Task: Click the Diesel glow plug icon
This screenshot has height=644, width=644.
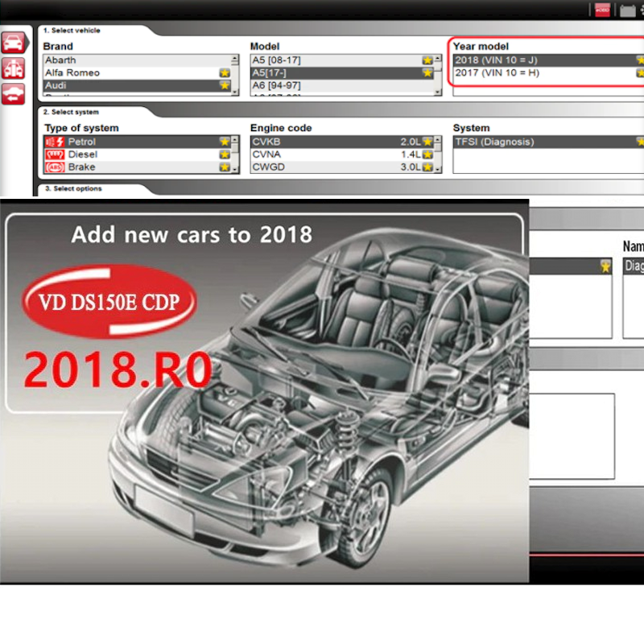Action: tap(55, 155)
